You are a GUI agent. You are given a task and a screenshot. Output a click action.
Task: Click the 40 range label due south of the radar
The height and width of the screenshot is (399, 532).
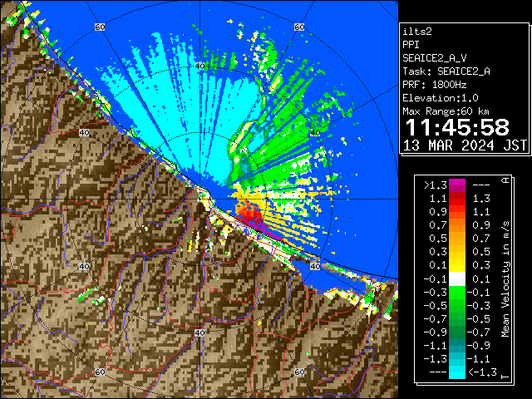tap(199, 332)
